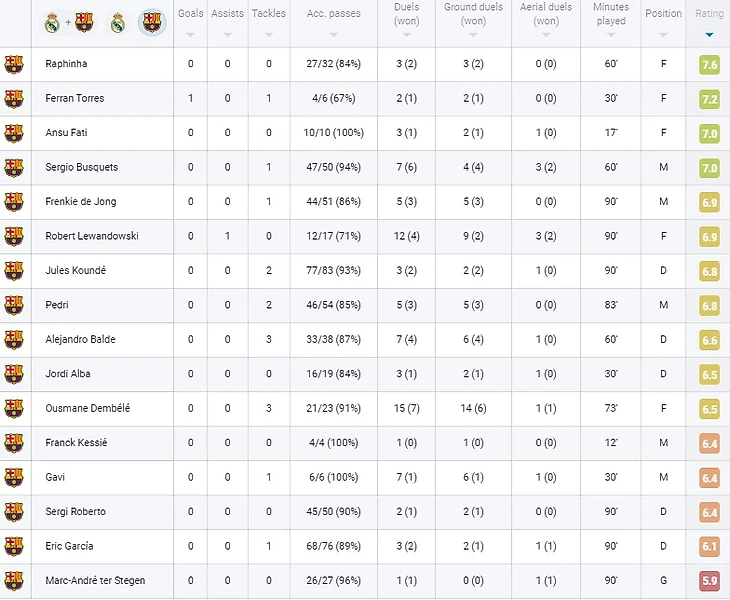The image size is (730, 600).
Task: Click Raphinha's green 7.6 rating badge
Action: 710,65
